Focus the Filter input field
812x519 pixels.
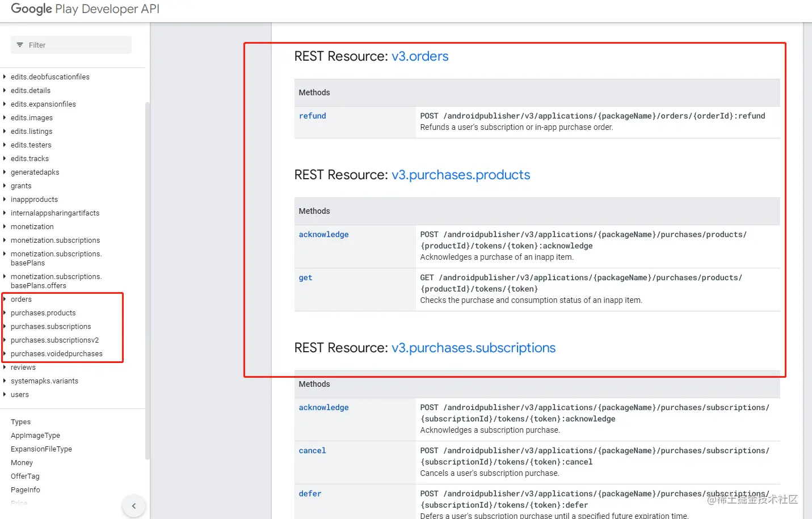[x=71, y=45]
